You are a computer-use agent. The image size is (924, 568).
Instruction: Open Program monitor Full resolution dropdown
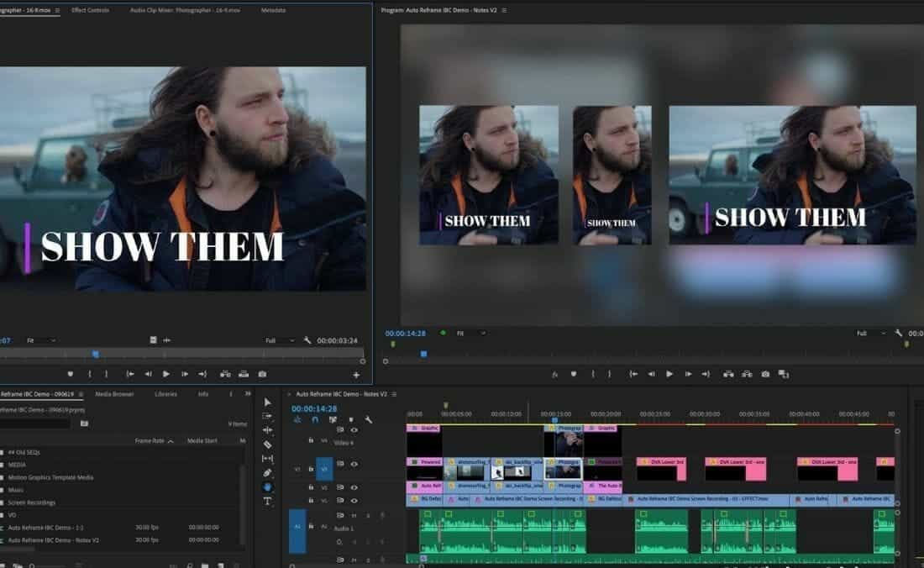pos(871,334)
